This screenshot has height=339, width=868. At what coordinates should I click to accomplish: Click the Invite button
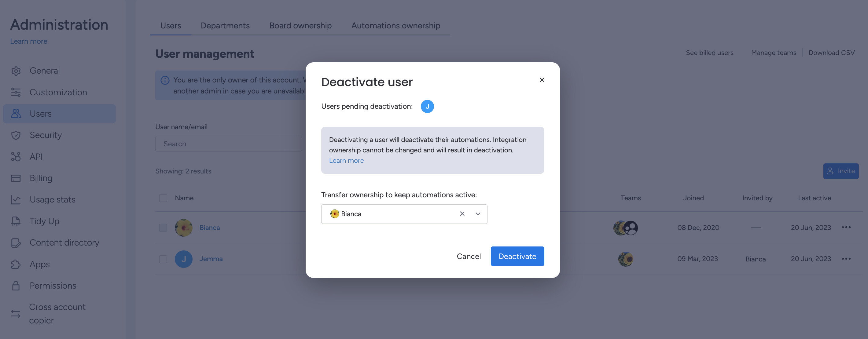coord(841,171)
